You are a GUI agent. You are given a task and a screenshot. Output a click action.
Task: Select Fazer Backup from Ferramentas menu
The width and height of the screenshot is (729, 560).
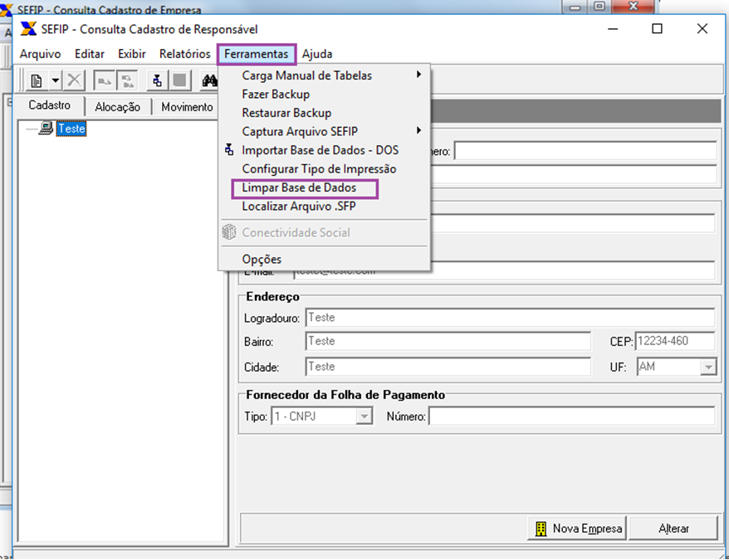point(276,95)
